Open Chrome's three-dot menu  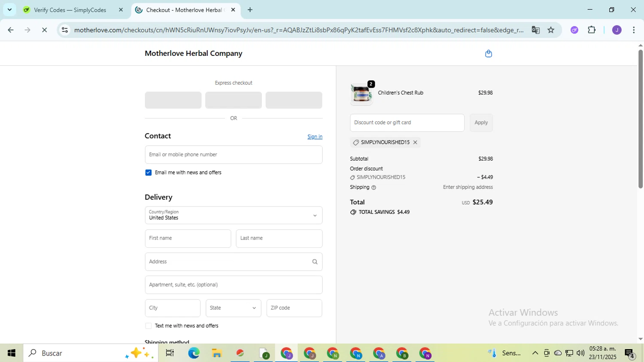[x=634, y=30]
